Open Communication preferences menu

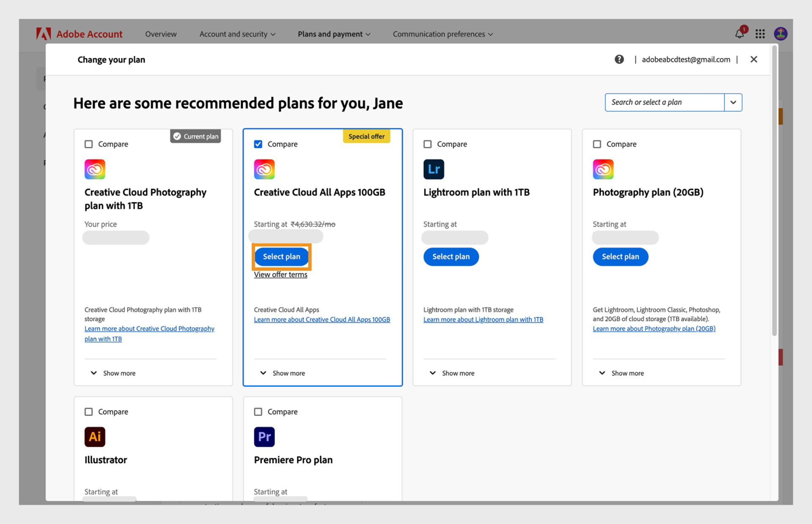tap(443, 34)
